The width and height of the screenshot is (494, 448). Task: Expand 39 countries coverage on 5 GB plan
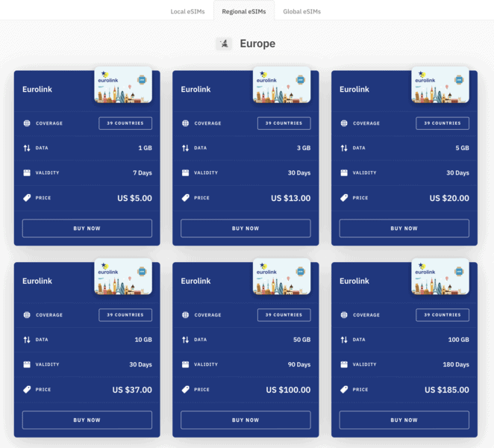pyautogui.click(x=442, y=123)
